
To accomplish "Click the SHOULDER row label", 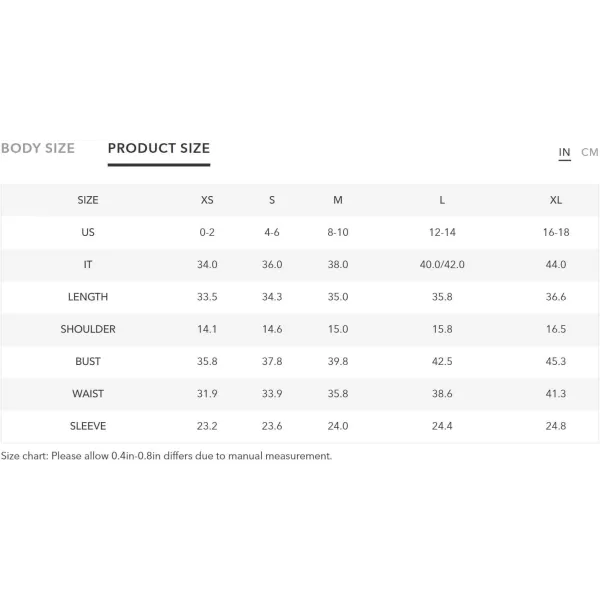I will click(x=88, y=329).
